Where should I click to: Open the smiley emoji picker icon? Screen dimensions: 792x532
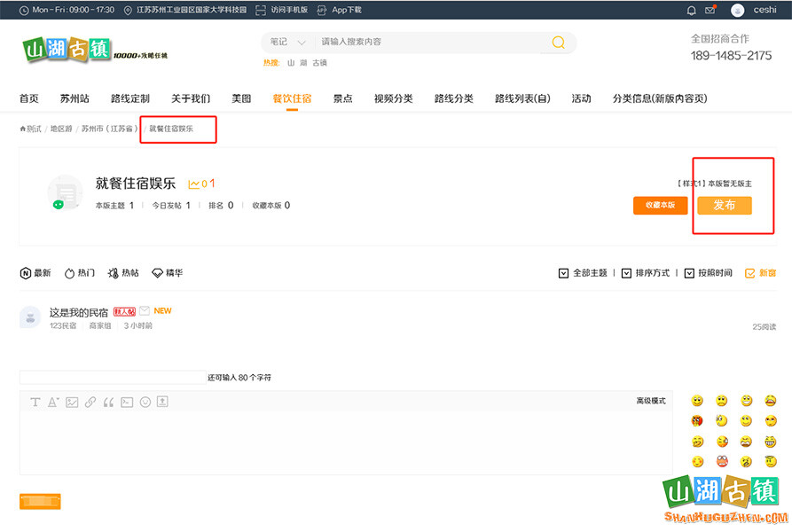(x=145, y=402)
